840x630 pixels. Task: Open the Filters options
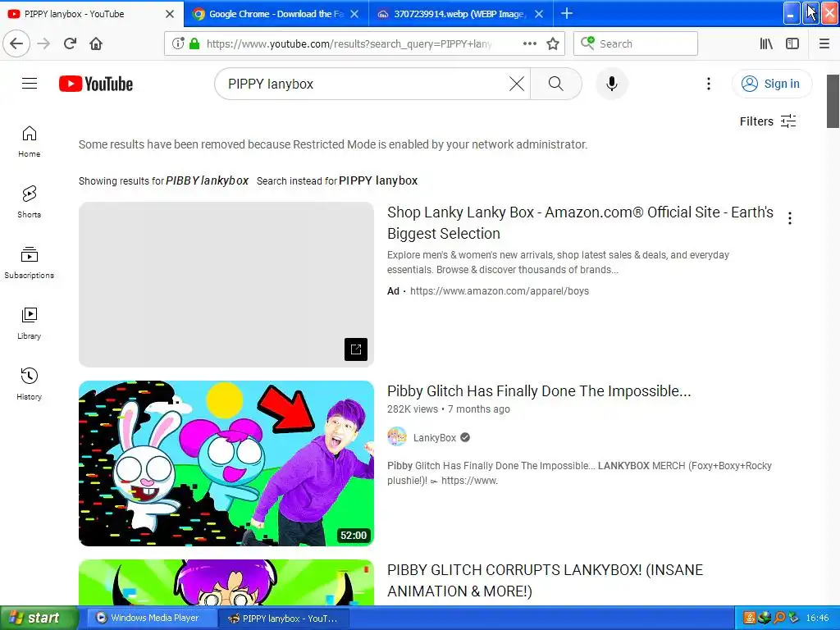tap(768, 121)
